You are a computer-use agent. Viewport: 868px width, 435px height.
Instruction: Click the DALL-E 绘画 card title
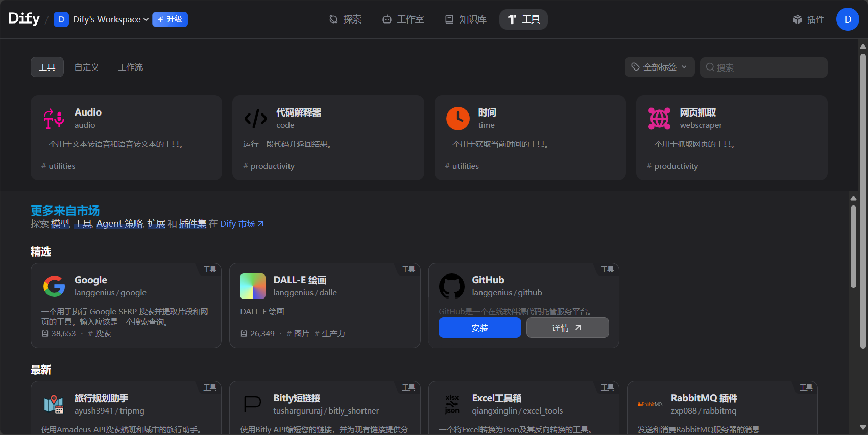tap(300, 280)
